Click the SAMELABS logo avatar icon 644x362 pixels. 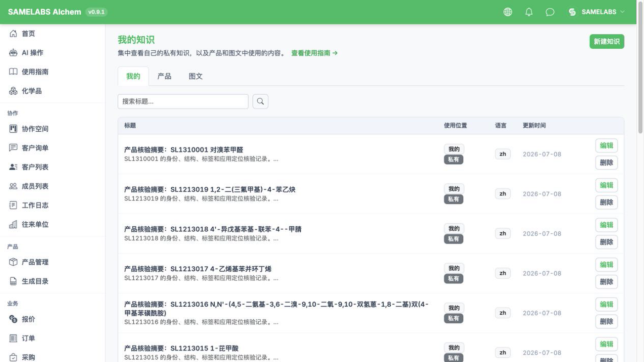click(572, 12)
